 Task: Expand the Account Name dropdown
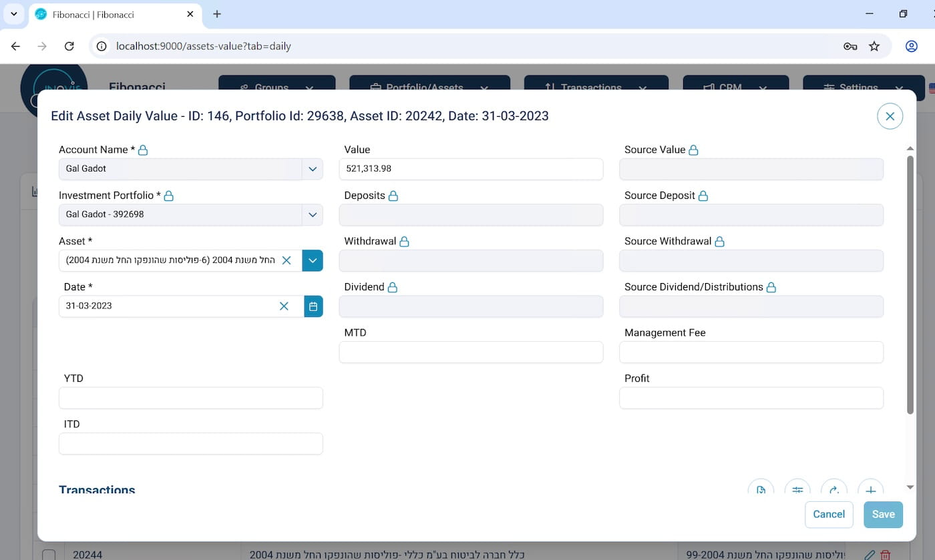pyautogui.click(x=313, y=169)
